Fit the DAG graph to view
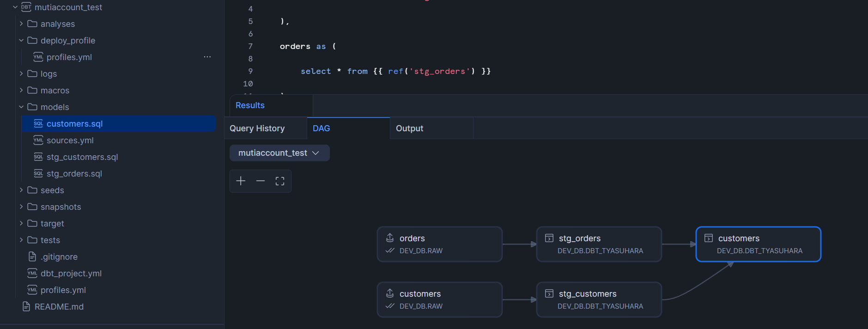The image size is (868, 329). click(x=280, y=181)
